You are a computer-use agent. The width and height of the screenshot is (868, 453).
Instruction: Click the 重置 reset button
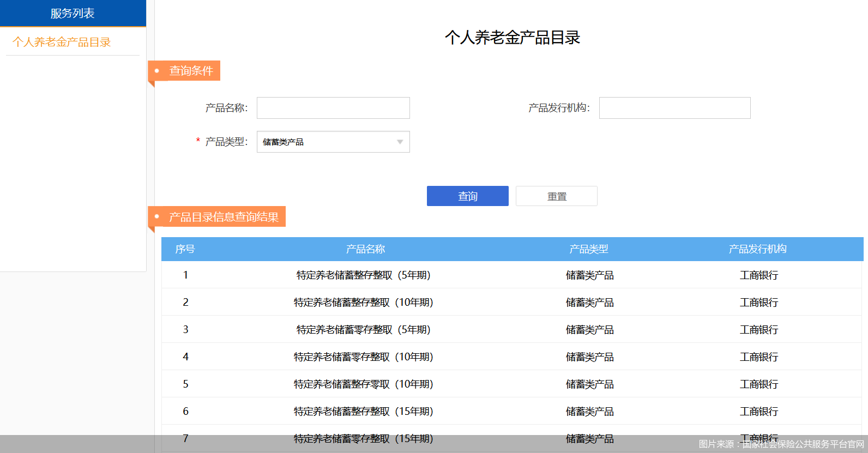click(556, 196)
